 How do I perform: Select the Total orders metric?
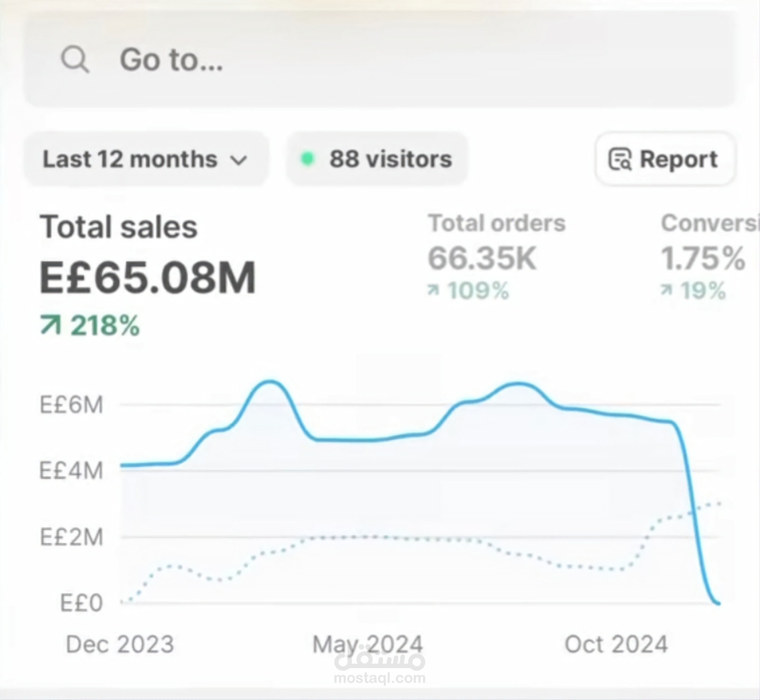point(497,223)
